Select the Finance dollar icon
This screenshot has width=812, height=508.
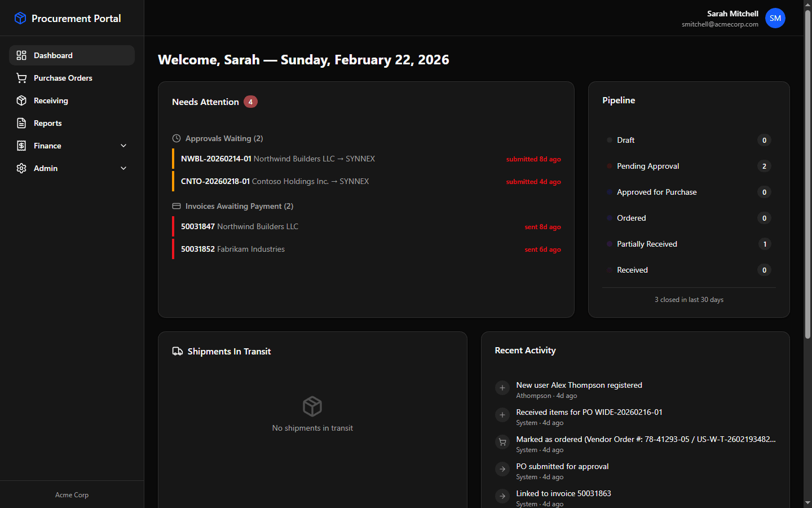[21, 146]
